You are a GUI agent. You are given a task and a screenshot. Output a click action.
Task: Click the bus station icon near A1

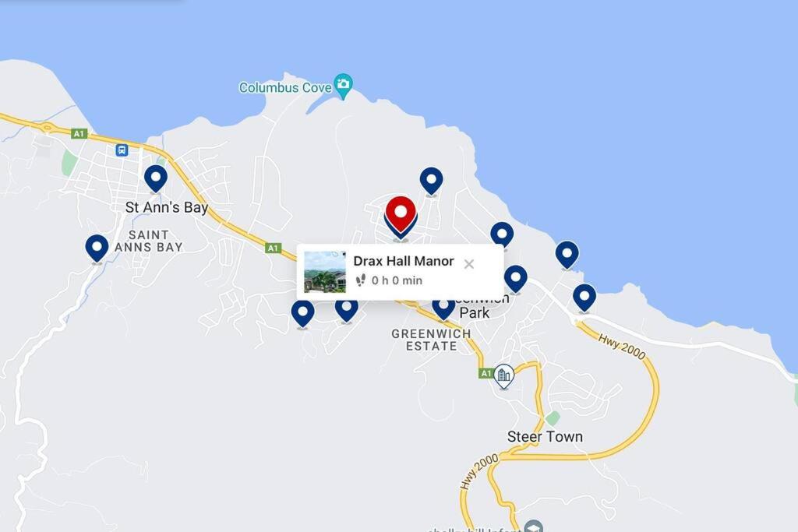(122, 150)
